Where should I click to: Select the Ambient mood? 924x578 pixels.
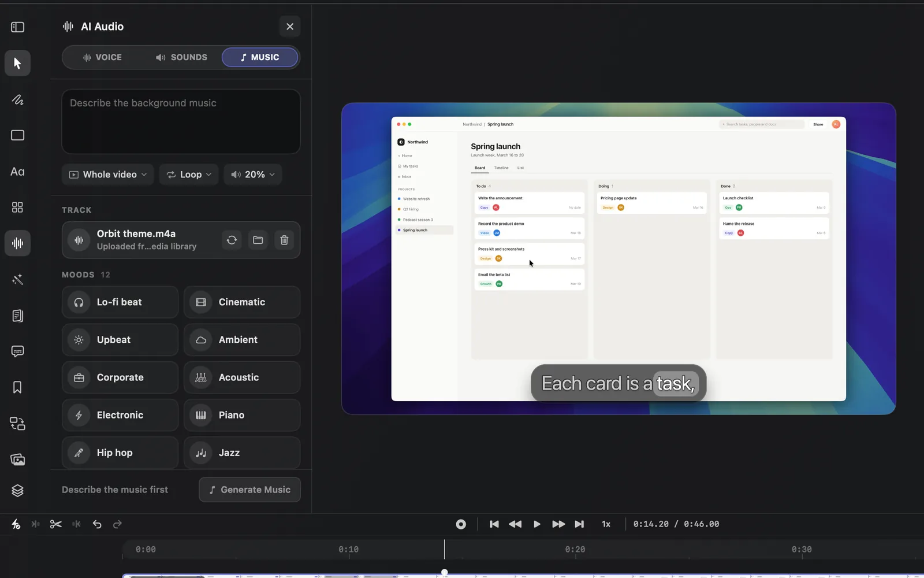point(242,340)
